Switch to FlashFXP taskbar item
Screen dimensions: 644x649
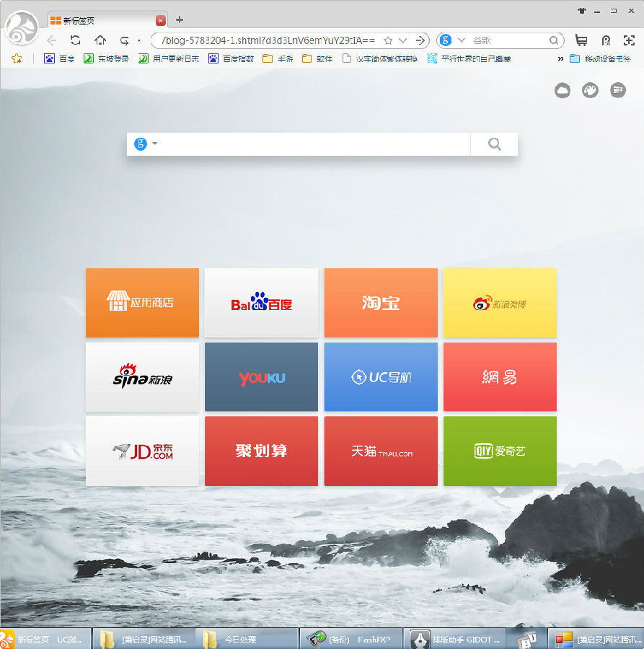350,640
